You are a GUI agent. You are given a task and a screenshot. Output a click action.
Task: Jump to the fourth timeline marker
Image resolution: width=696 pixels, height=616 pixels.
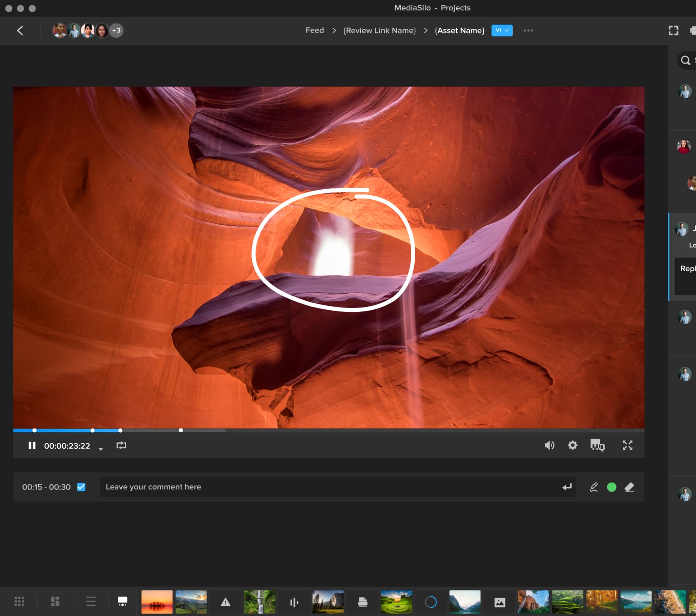181,430
